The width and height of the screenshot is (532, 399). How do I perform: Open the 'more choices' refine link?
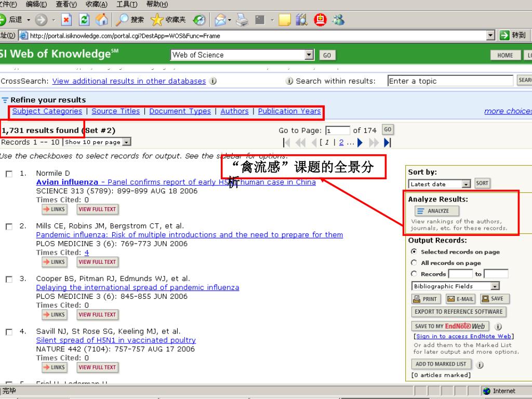click(508, 111)
